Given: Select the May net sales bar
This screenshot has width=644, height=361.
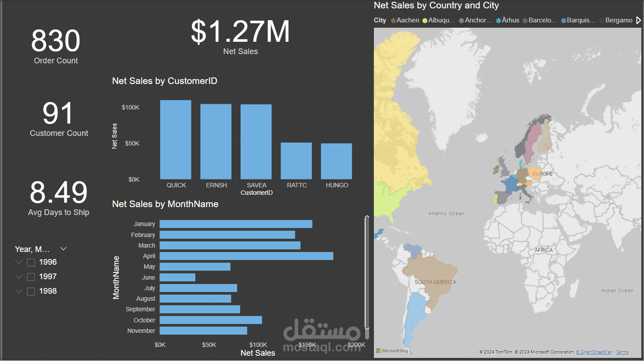Looking at the screenshot, I should coord(195,267).
